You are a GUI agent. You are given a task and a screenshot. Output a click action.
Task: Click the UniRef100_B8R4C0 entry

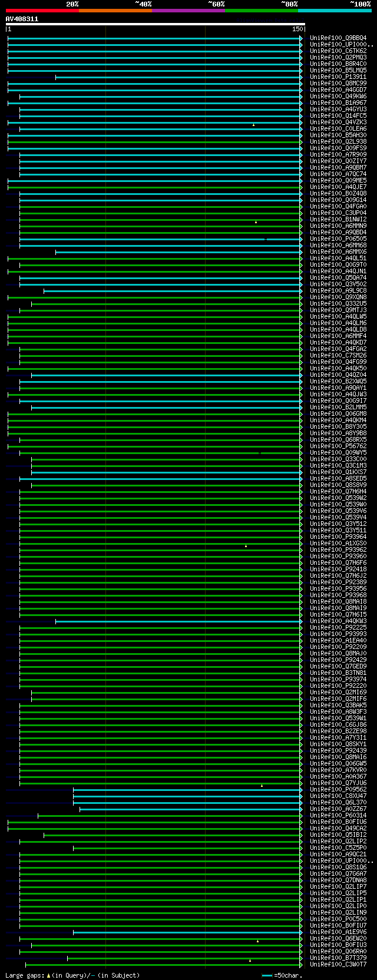click(x=338, y=64)
